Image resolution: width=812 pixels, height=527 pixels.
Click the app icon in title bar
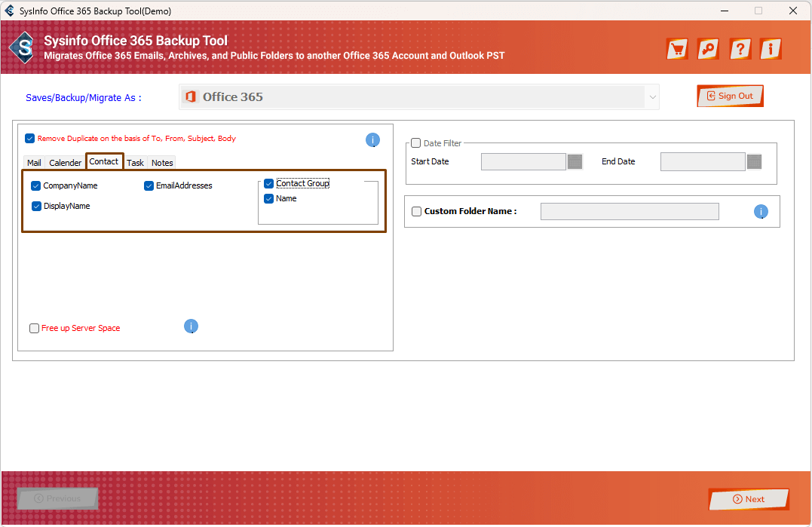(x=9, y=11)
